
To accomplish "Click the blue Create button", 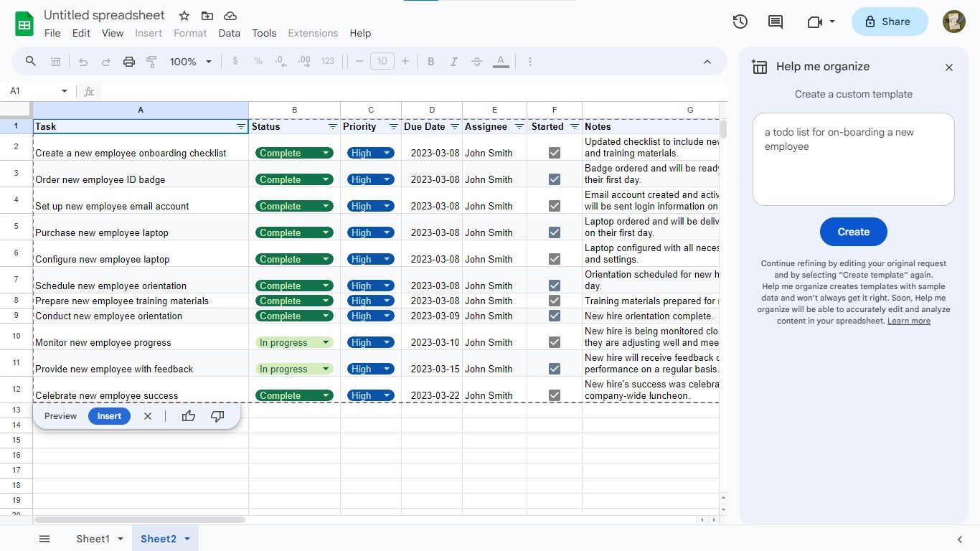I will point(854,232).
